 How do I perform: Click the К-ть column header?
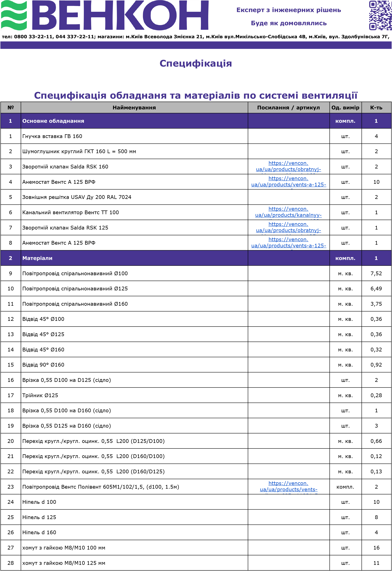[x=376, y=108]
